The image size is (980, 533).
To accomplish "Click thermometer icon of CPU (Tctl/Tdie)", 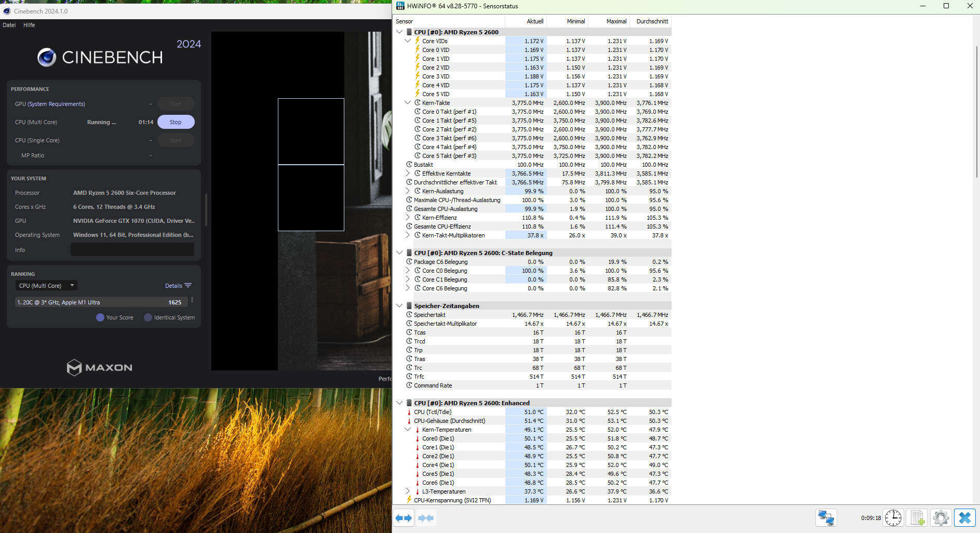I will (409, 412).
